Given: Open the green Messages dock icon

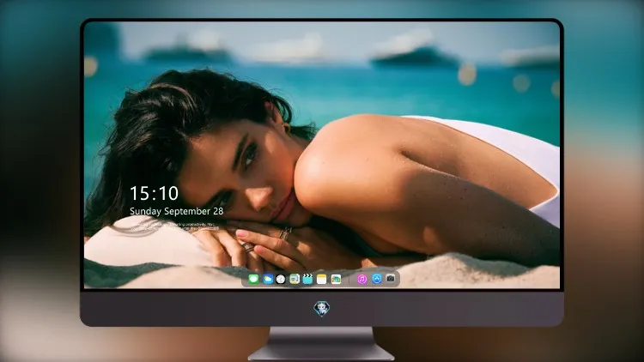Looking at the screenshot, I should tap(254, 279).
